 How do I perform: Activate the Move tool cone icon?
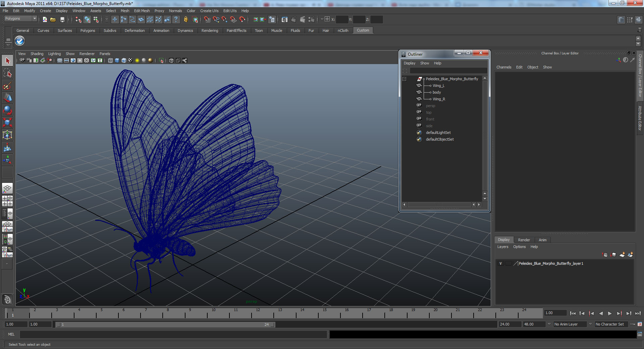click(x=7, y=98)
